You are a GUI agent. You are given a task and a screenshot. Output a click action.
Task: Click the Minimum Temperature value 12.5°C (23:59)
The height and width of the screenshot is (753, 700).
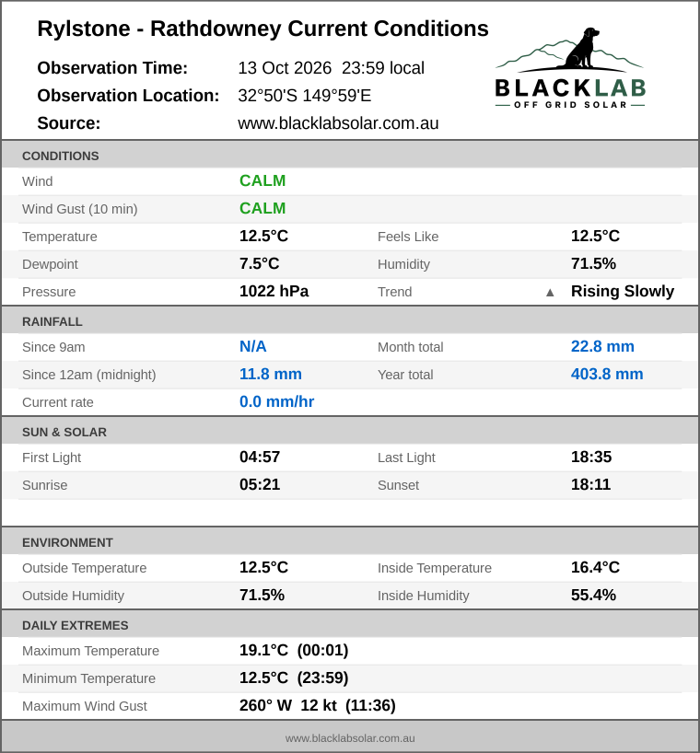(294, 678)
